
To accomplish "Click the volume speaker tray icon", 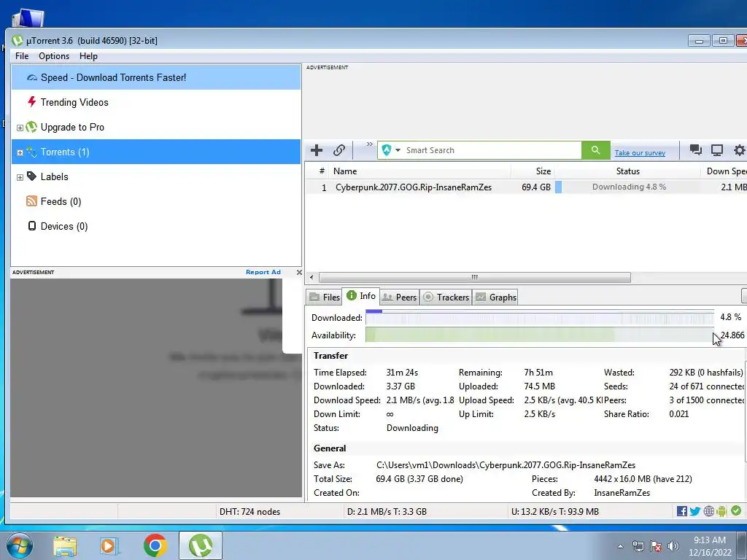I will [x=673, y=546].
